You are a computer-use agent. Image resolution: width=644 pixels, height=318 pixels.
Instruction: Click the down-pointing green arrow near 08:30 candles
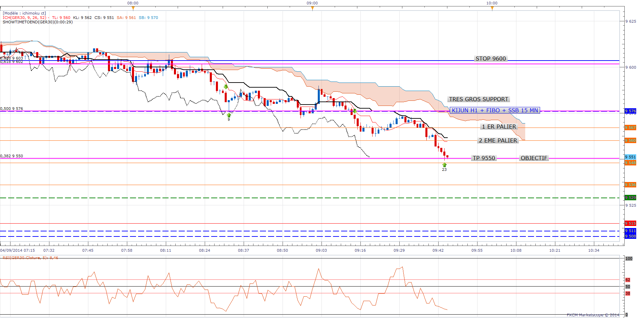click(x=226, y=87)
